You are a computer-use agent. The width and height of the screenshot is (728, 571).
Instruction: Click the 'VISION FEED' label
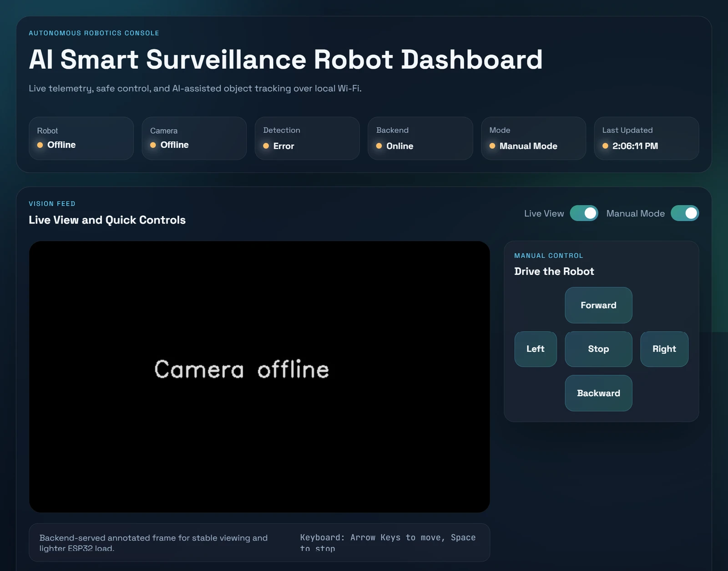click(x=52, y=204)
